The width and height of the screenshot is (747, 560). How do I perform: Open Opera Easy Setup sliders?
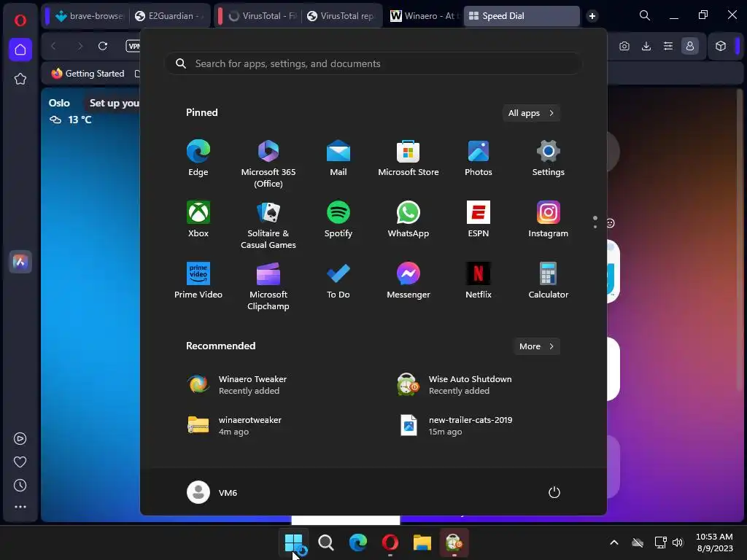coord(668,46)
